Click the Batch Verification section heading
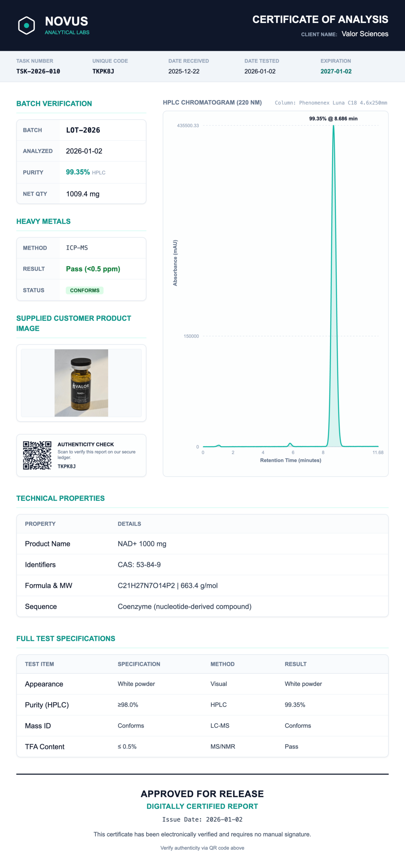The width and height of the screenshot is (405, 868). (x=54, y=103)
